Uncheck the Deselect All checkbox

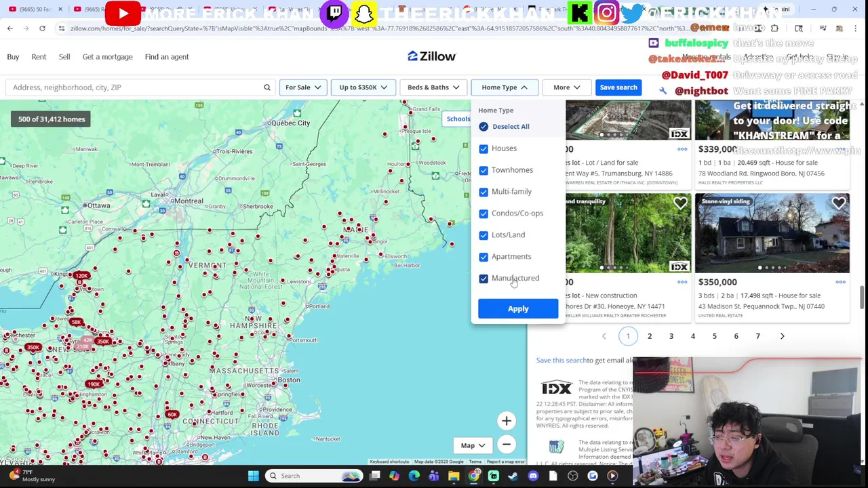pos(484,127)
